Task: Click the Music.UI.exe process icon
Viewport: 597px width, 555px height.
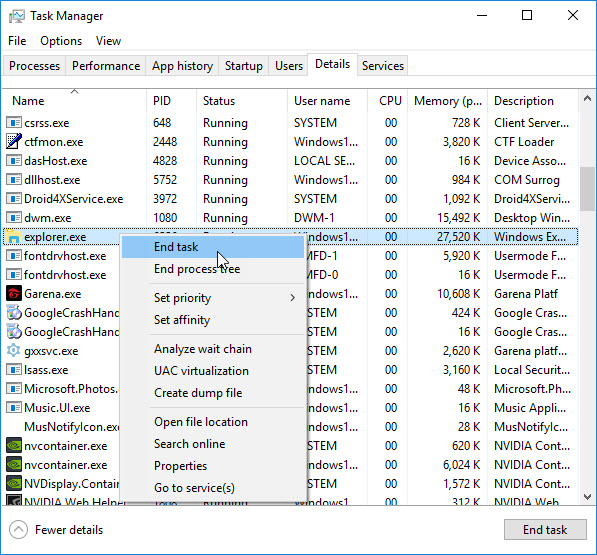Action: coord(14,408)
